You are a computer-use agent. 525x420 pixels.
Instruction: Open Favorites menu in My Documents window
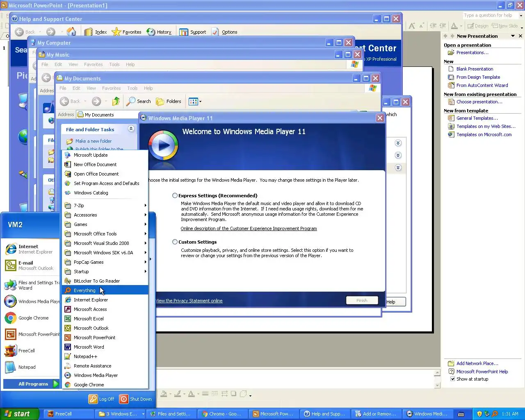pyautogui.click(x=111, y=88)
